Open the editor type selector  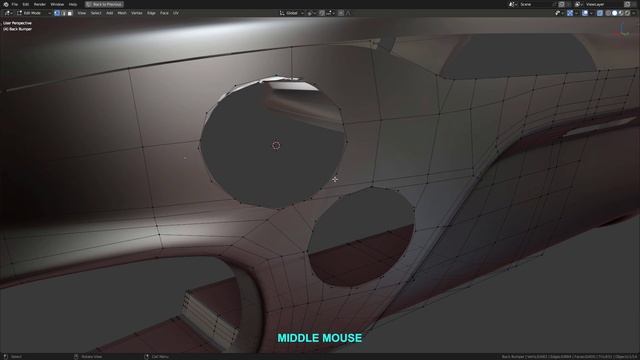(x=8, y=13)
